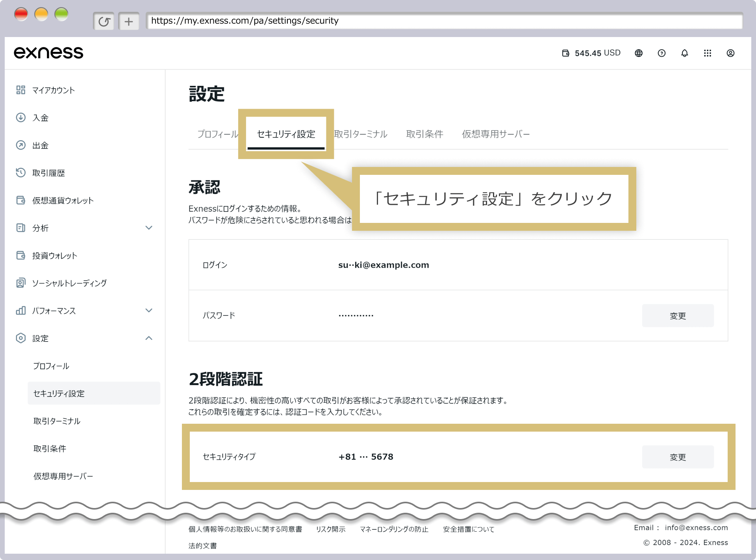Click 変更 button for セキュリティタイプ
The height and width of the screenshot is (560, 756).
tap(678, 457)
